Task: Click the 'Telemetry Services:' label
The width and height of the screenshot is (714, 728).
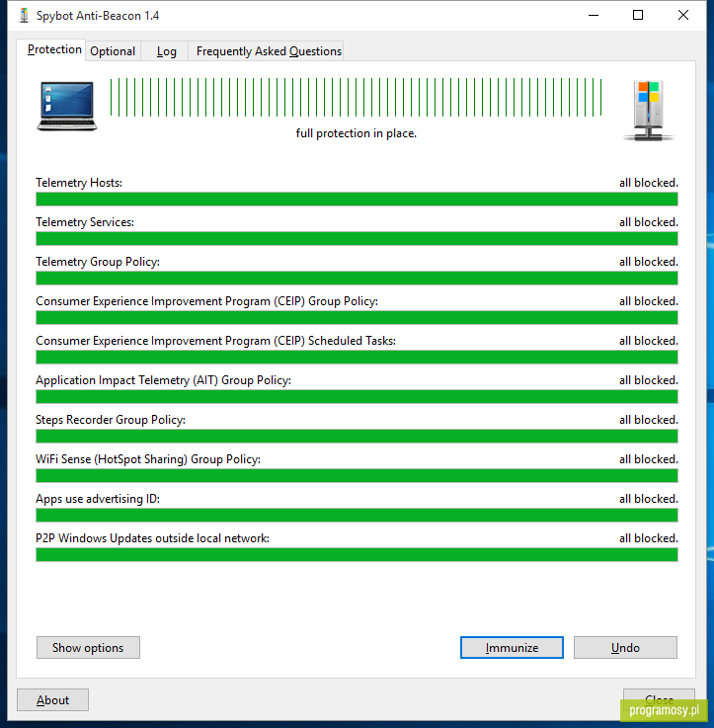Action: [85, 222]
